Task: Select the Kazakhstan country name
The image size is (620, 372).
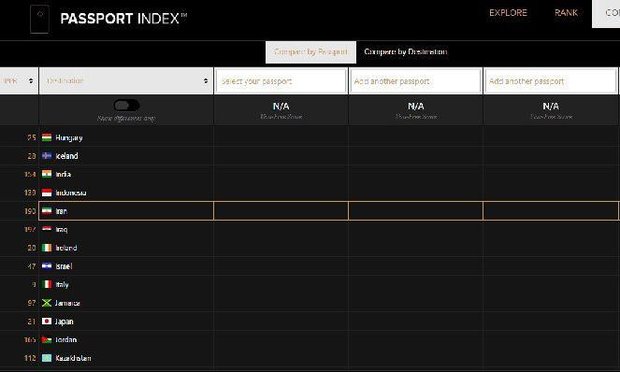Action: [73, 358]
